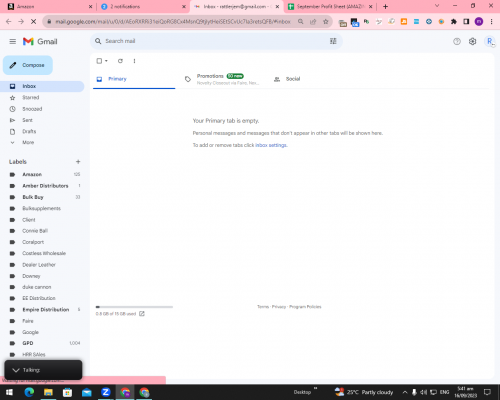Viewport: 500px width, 400px height.
Task: Open a new browser tab
Action: 386,6
